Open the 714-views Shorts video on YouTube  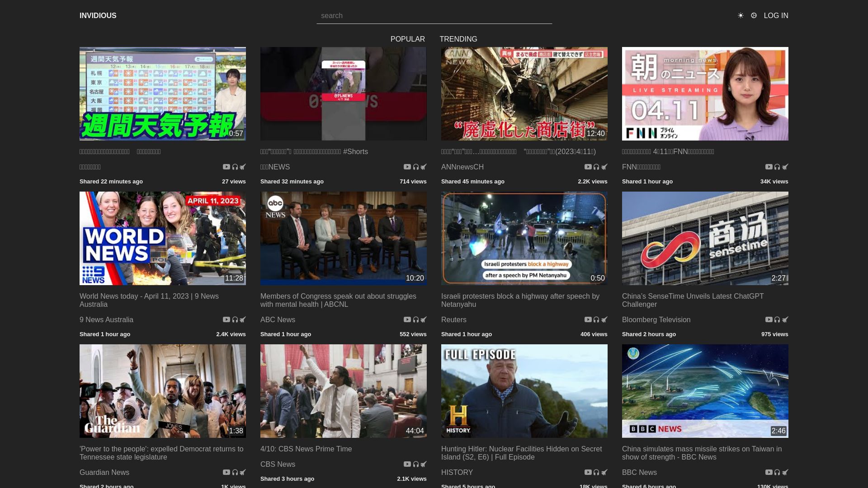pos(407,167)
